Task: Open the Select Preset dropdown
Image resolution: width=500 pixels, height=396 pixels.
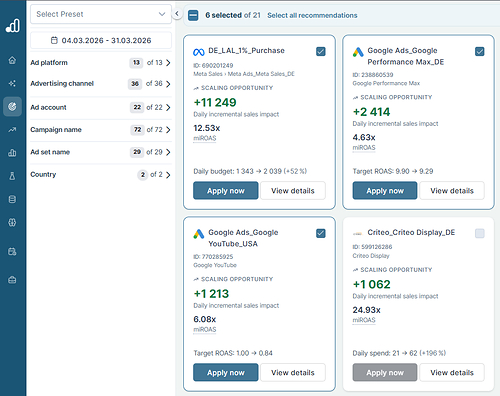Action: pos(101,14)
